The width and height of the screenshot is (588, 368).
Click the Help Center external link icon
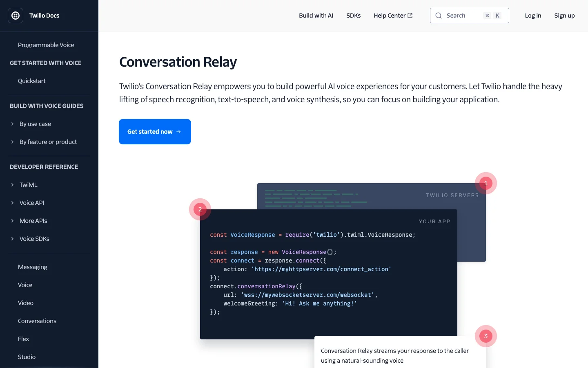coord(410,16)
